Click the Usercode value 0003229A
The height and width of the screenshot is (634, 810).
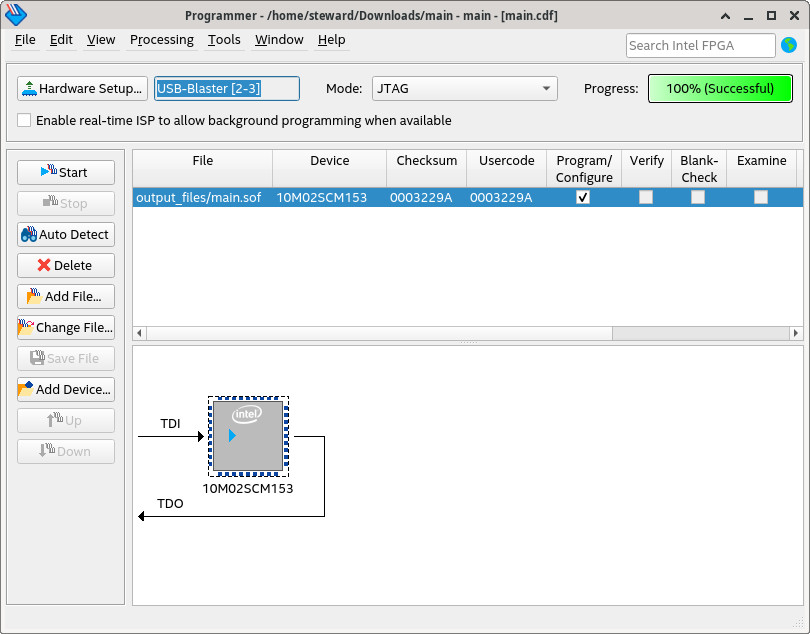tap(501, 197)
